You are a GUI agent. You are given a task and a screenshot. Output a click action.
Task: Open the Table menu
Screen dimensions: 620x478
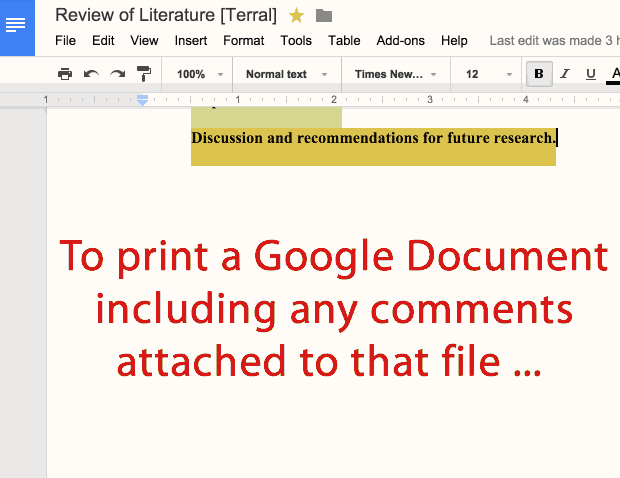point(344,40)
